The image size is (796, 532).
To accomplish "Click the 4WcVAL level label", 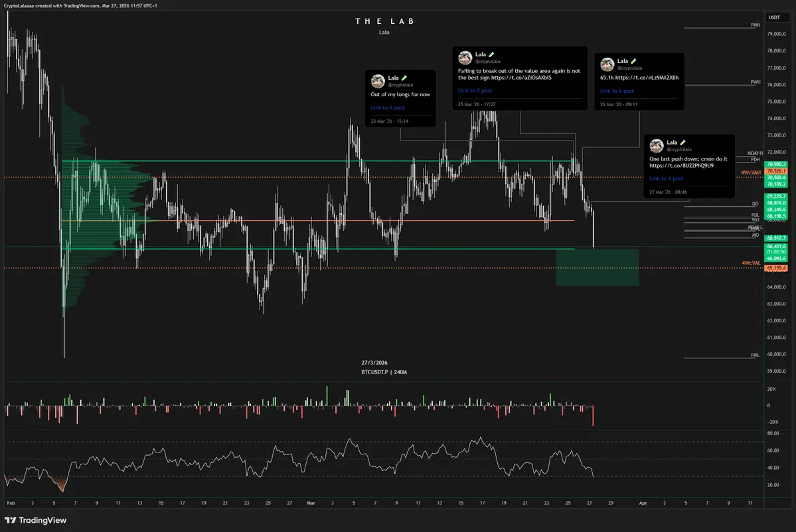I will 751,263.
